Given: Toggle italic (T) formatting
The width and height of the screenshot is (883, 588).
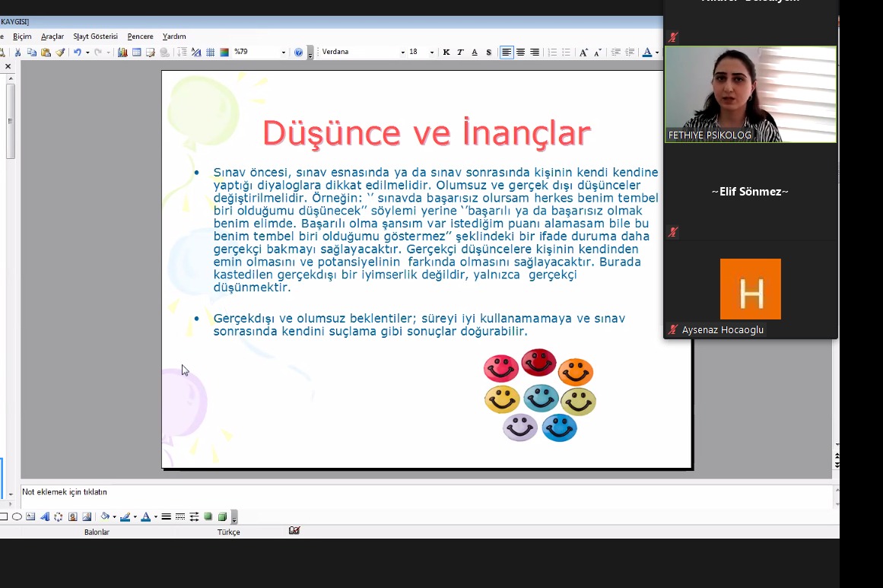Looking at the screenshot, I should (x=461, y=52).
